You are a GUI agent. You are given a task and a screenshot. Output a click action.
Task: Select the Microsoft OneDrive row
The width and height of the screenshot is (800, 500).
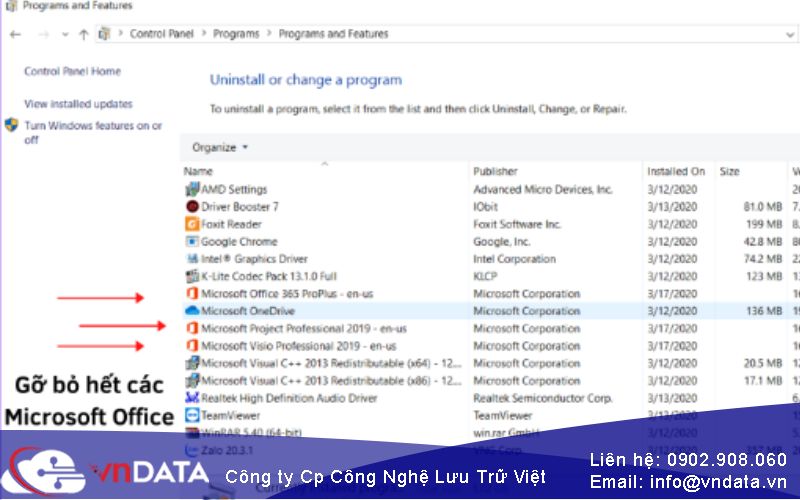tap(489, 311)
